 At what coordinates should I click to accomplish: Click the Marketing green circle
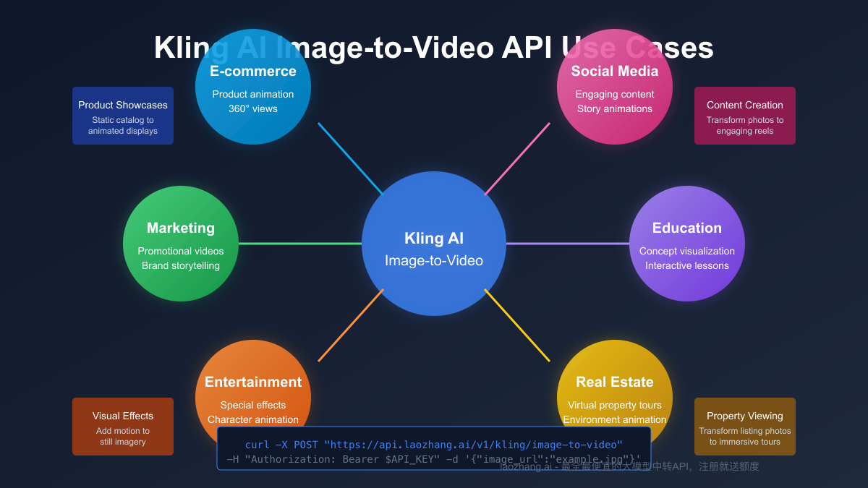click(181, 244)
